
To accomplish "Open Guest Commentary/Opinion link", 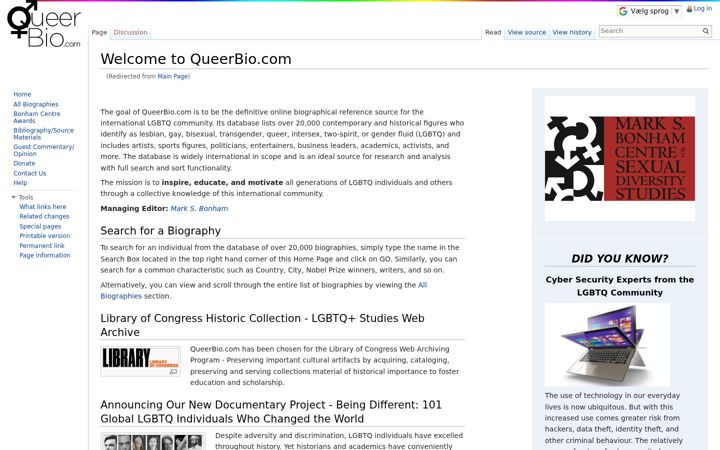I will coord(44,150).
